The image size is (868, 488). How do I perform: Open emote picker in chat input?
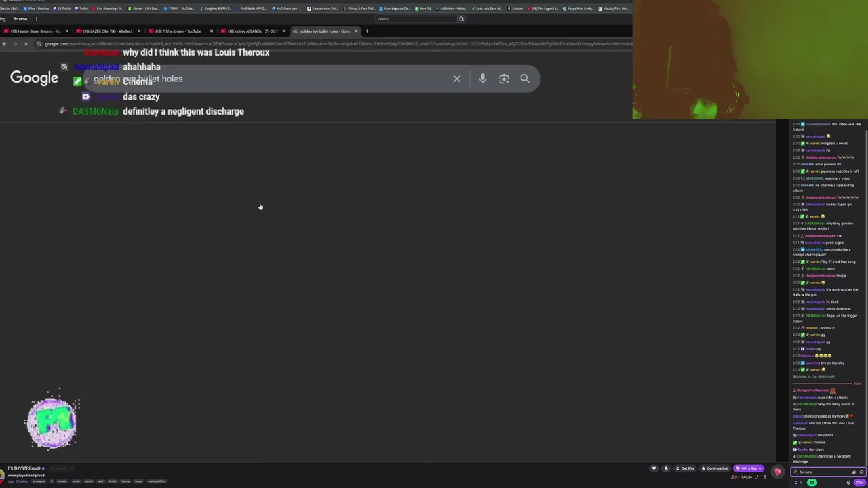tap(861, 472)
